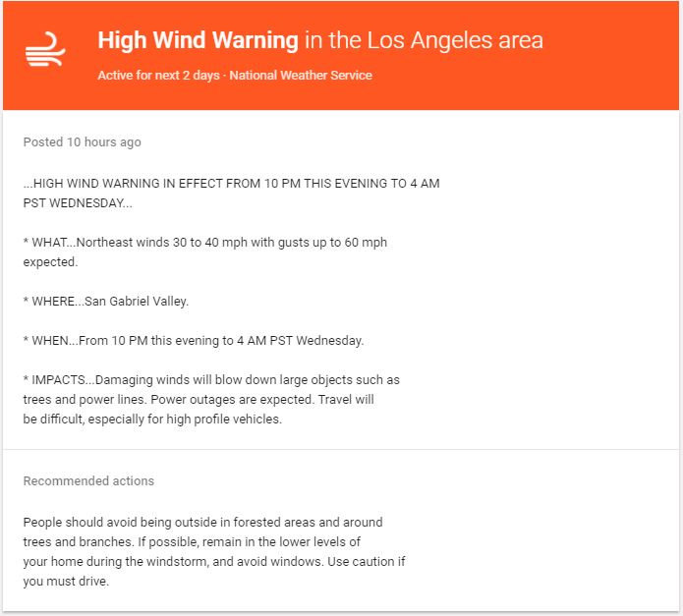Click the 'Posted 10 hours ago' timestamp
The image size is (683, 616).
tap(82, 141)
